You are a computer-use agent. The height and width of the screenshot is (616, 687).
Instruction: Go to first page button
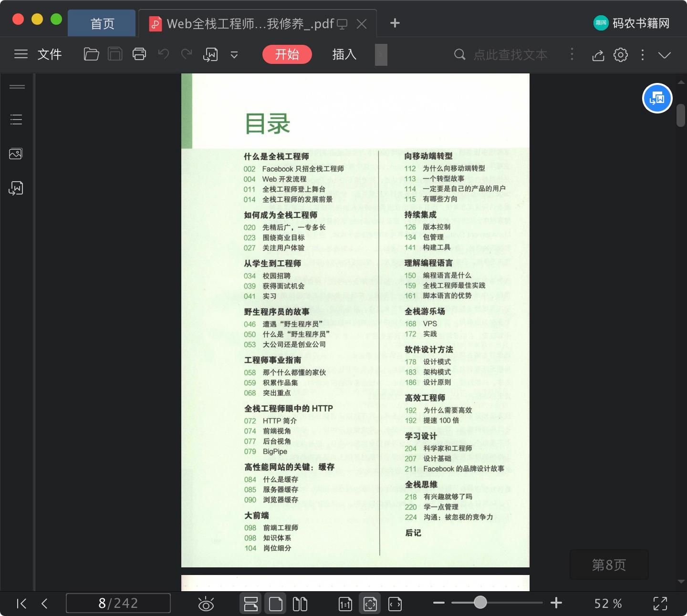click(x=21, y=604)
